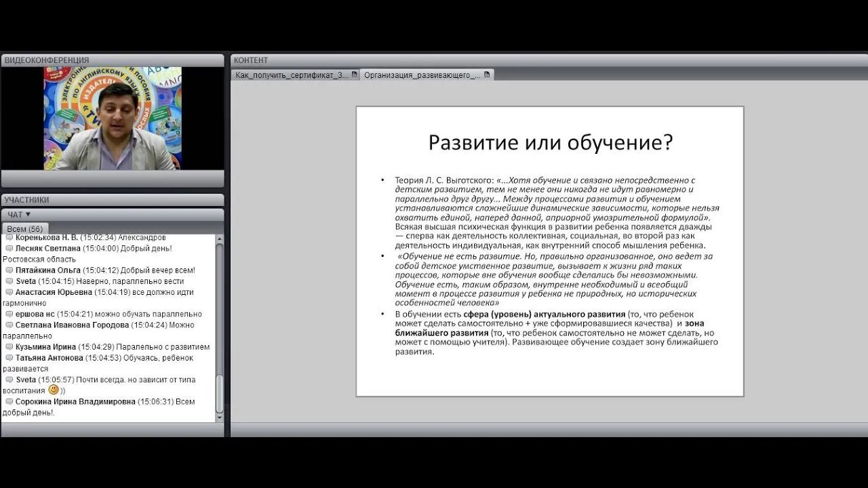Click the chat name Коренькова Н. В.
Screen dimensions: 868x488
pos(47,238)
